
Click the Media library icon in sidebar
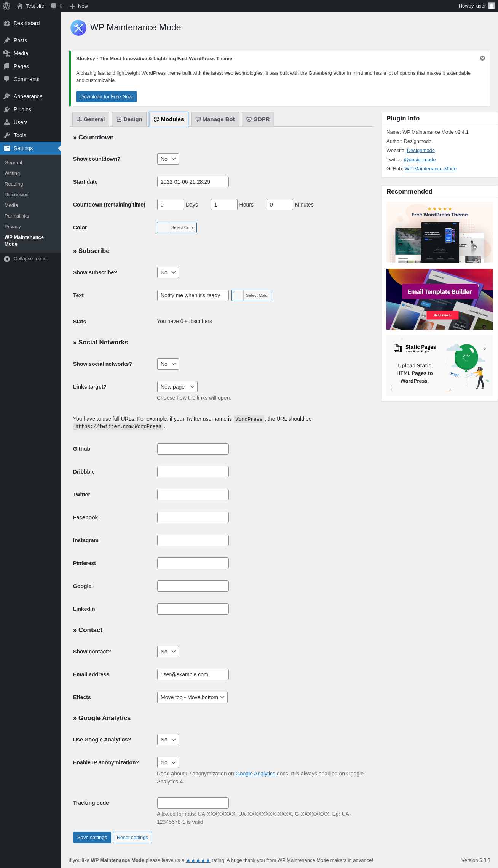point(7,53)
